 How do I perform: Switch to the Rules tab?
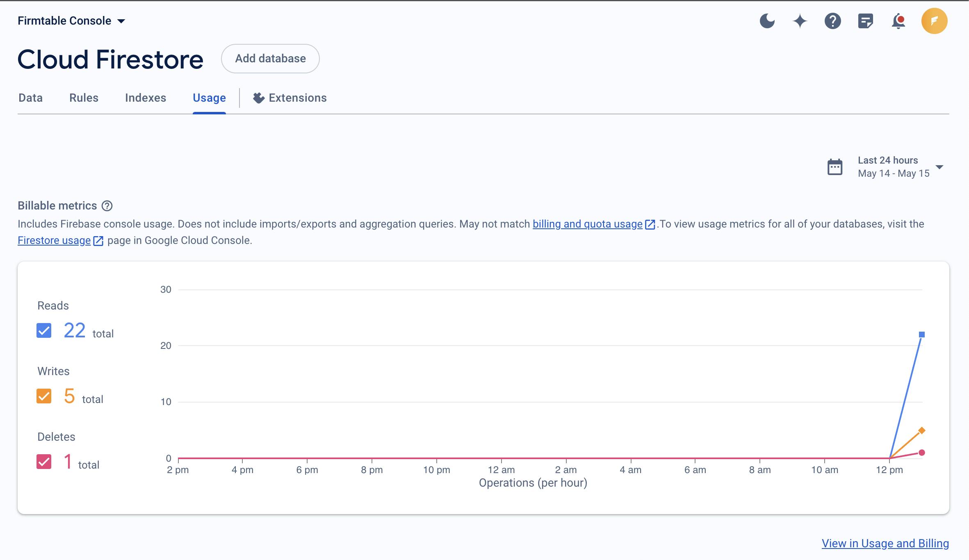pos(84,98)
